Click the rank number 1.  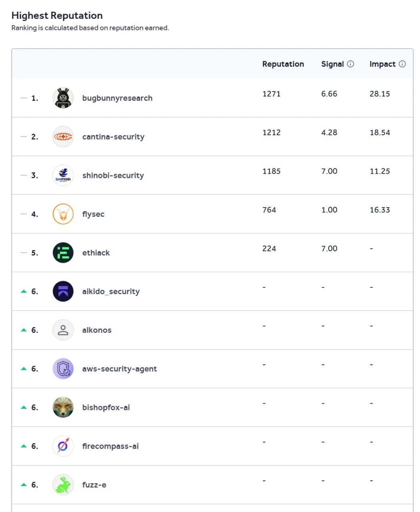(x=35, y=98)
